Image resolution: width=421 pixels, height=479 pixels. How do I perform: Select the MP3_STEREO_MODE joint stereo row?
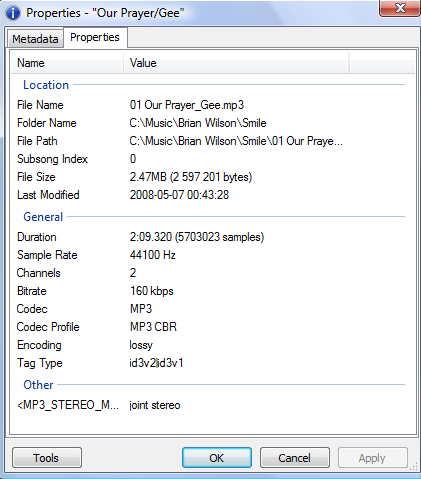tap(213, 405)
